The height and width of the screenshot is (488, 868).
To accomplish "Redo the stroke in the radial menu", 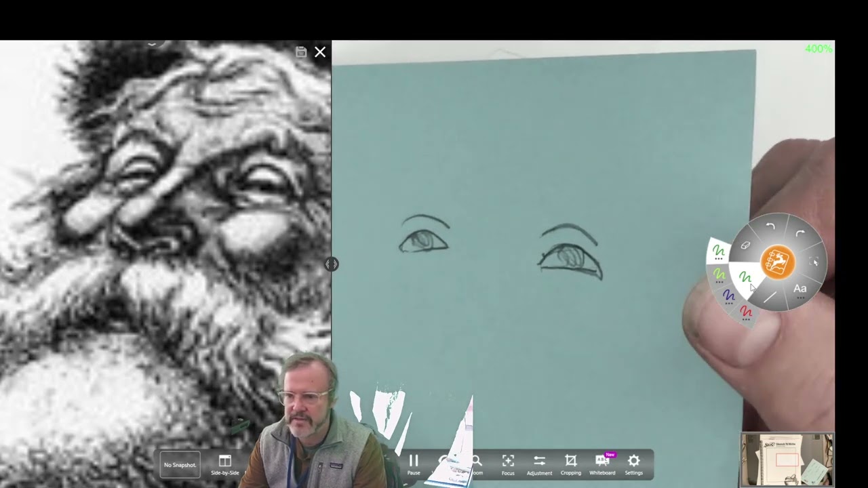I will [x=800, y=234].
